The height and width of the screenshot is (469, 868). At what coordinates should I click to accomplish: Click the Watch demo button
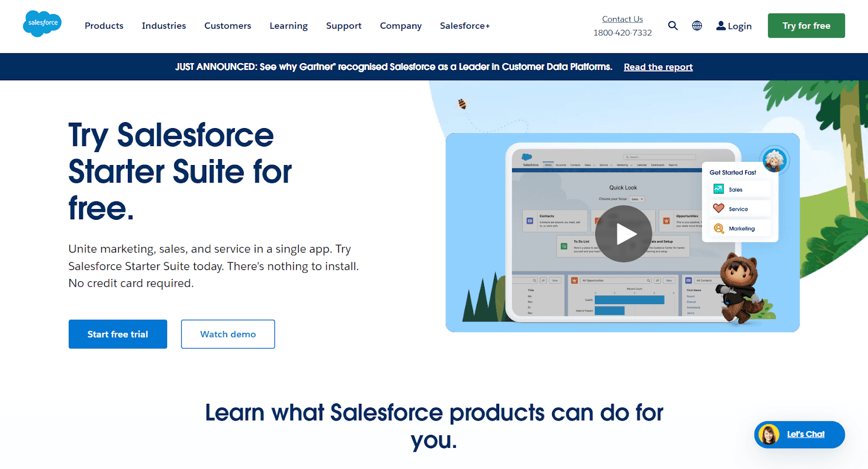[x=228, y=334]
